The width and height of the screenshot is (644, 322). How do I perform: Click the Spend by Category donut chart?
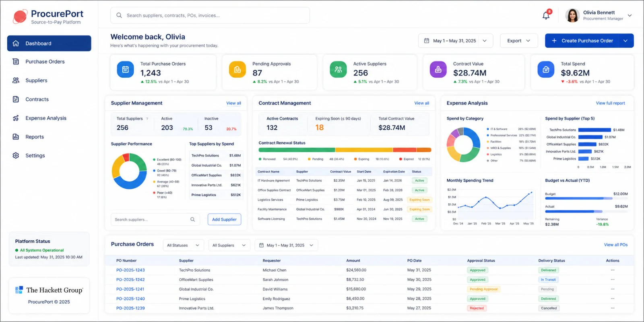point(463,145)
